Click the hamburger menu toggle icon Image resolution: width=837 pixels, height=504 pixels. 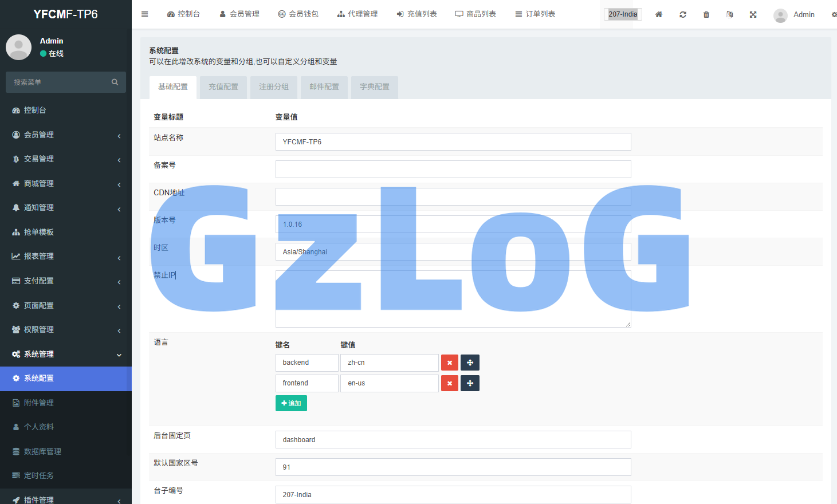145,14
